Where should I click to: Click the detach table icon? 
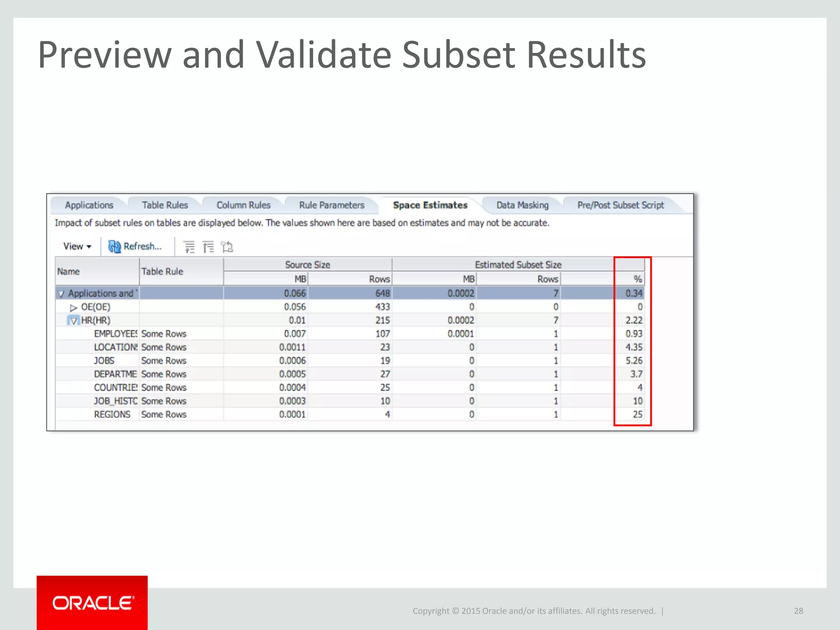[x=227, y=247]
